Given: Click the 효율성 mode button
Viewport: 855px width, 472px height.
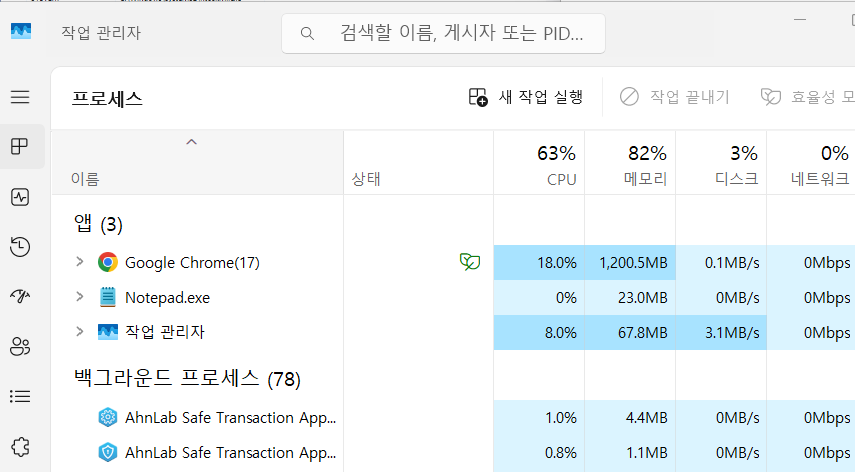Looking at the screenshot, I should click(x=808, y=97).
